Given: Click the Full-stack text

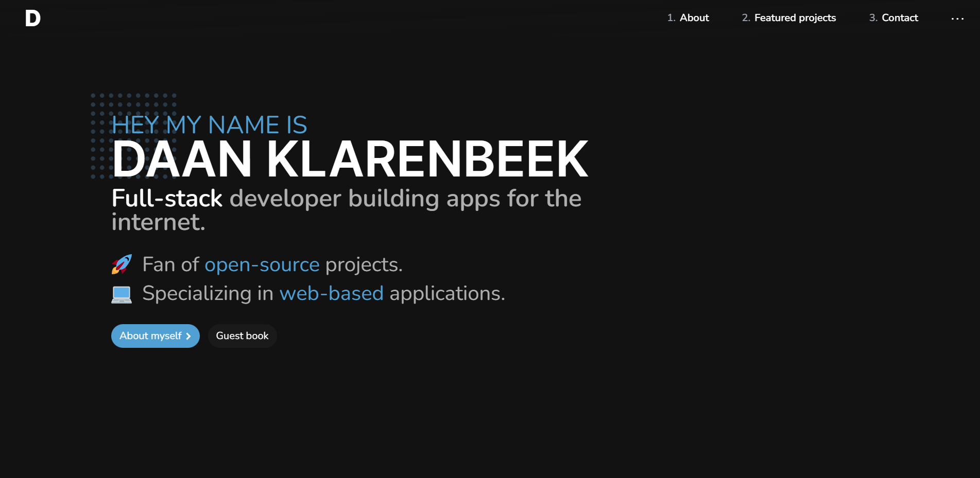Looking at the screenshot, I should (x=167, y=199).
